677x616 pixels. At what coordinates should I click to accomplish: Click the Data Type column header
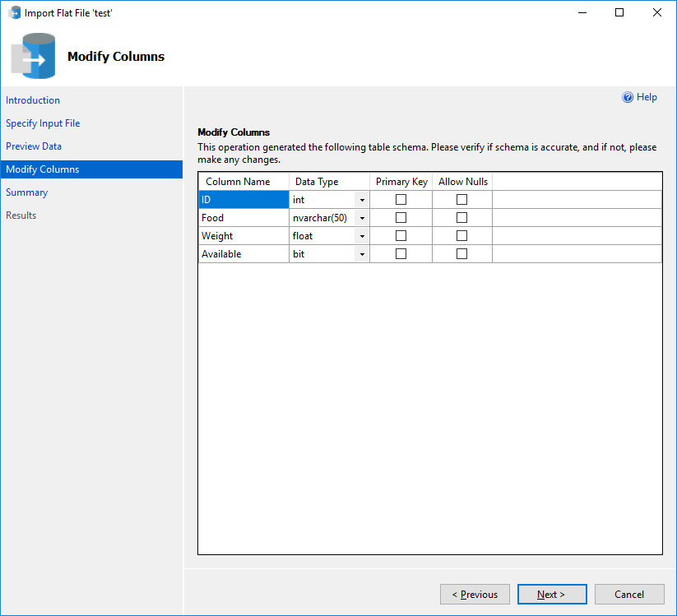(x=316, y=181)
